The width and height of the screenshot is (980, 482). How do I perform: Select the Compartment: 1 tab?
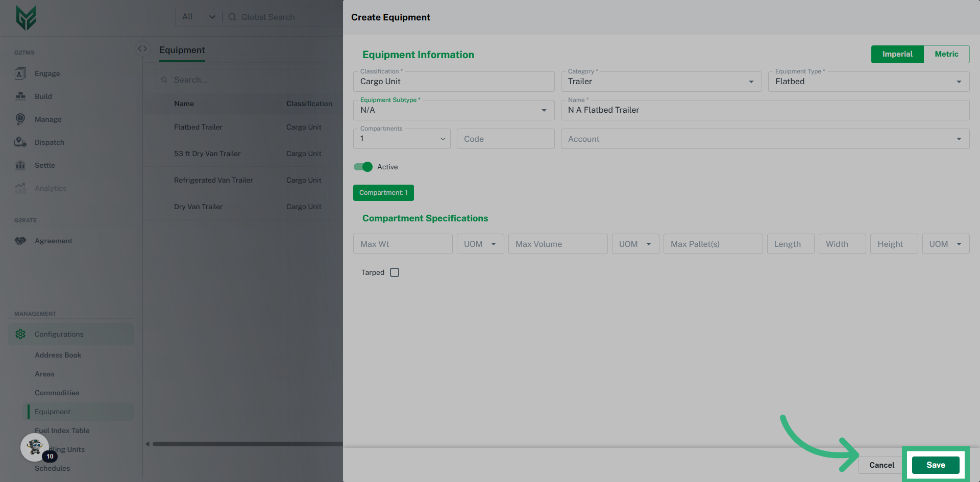pyautogui.click(x=383, y=193)
